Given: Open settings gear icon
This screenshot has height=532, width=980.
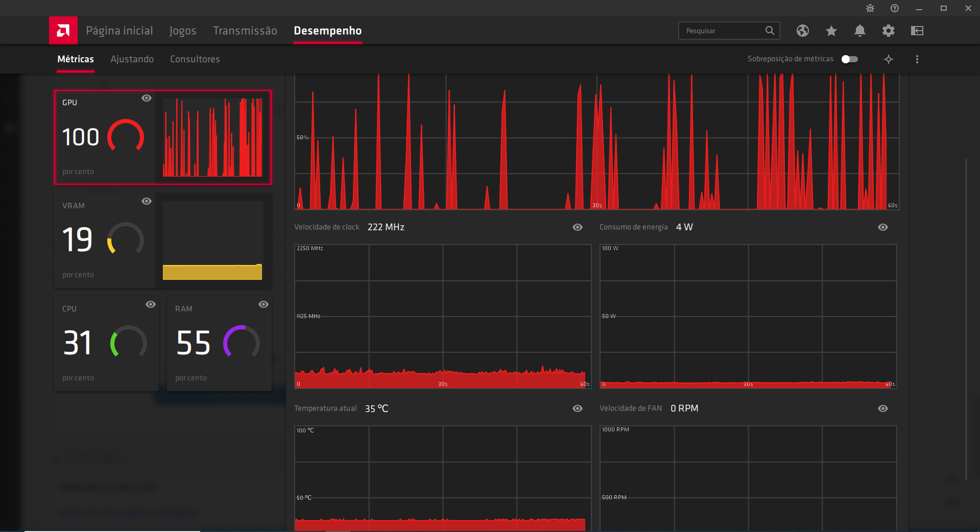Looking at the screenshot, I should [889, 31].
